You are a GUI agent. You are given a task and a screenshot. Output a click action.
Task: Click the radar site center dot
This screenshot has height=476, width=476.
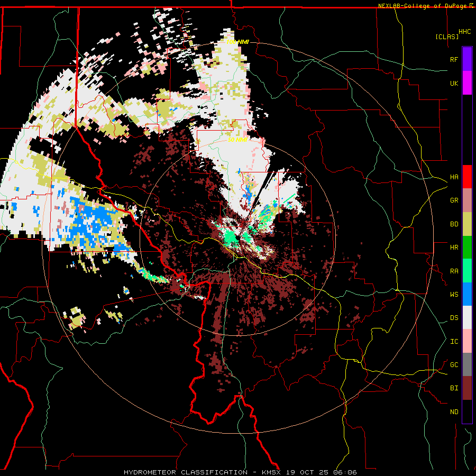click(x=237, y=237)
